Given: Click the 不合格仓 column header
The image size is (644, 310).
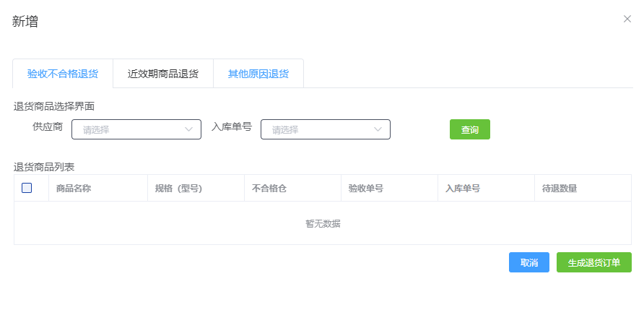Looking at the screenshot, I should click(x=269, y=189).
